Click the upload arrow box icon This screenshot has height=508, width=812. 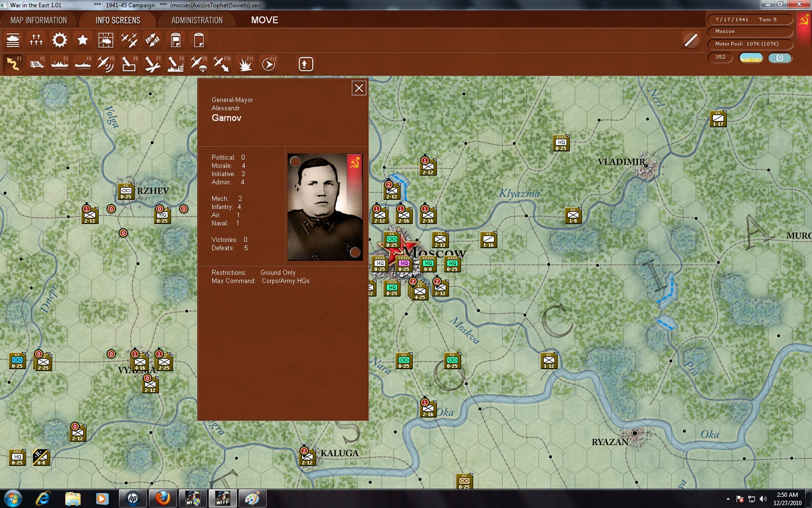pyautogui.click(x=305, y=64)
